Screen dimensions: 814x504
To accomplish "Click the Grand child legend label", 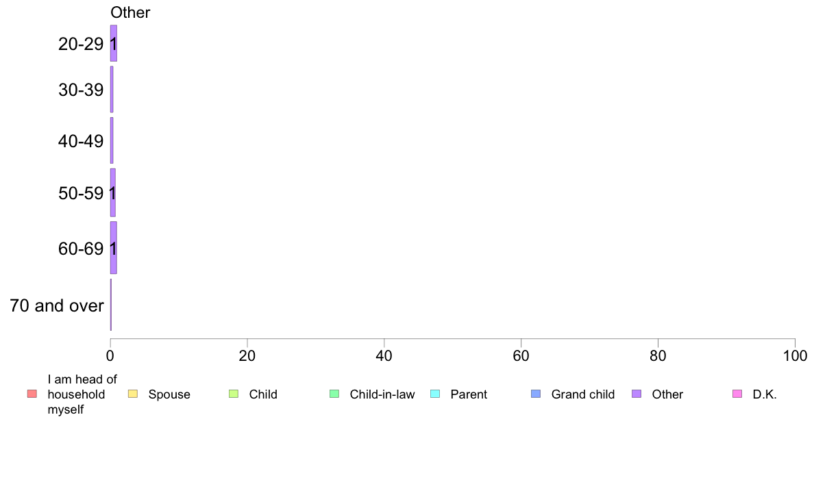I will (583, 394).
